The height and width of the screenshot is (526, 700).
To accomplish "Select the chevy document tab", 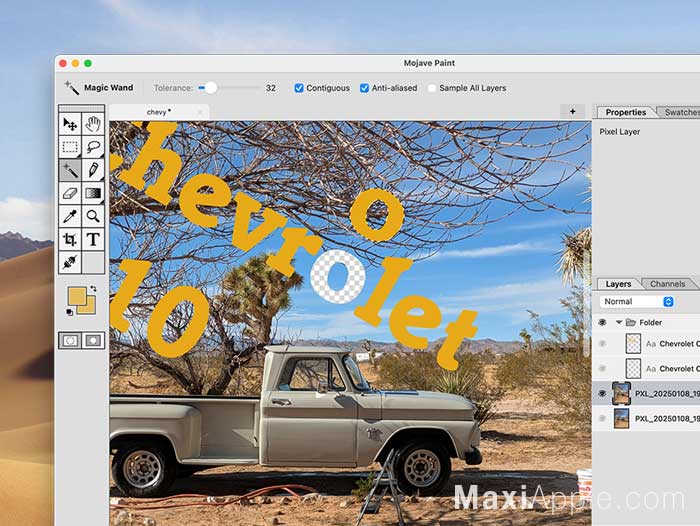I will [x=158, y=112].
